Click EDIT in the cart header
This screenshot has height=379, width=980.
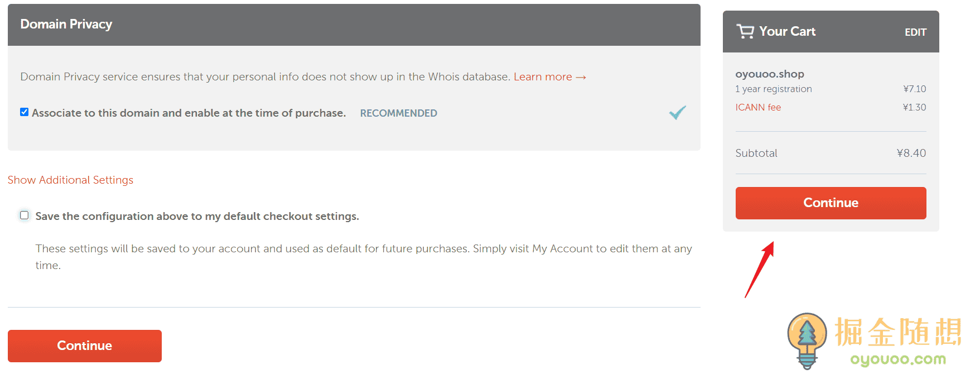[x=915, y=32]
